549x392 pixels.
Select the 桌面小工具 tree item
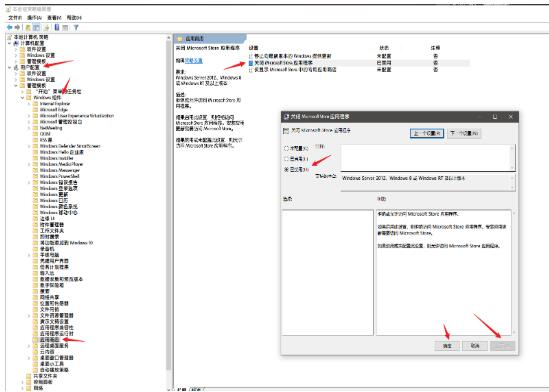[x=52, y=364]
